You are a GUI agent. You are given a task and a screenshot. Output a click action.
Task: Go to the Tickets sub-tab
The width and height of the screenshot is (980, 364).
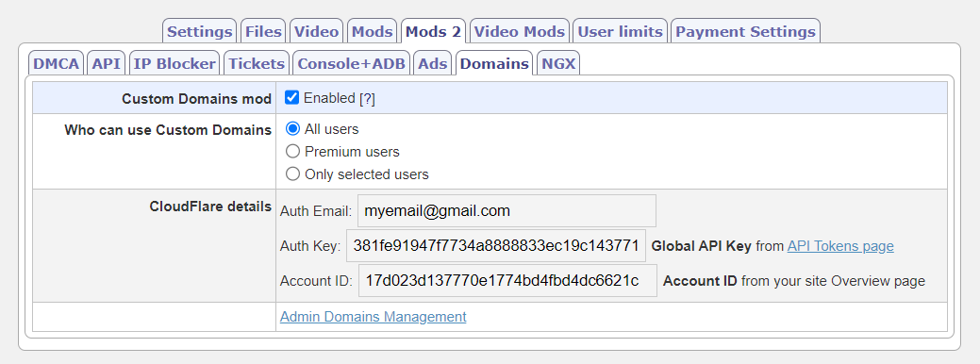(x=257, y=63)
